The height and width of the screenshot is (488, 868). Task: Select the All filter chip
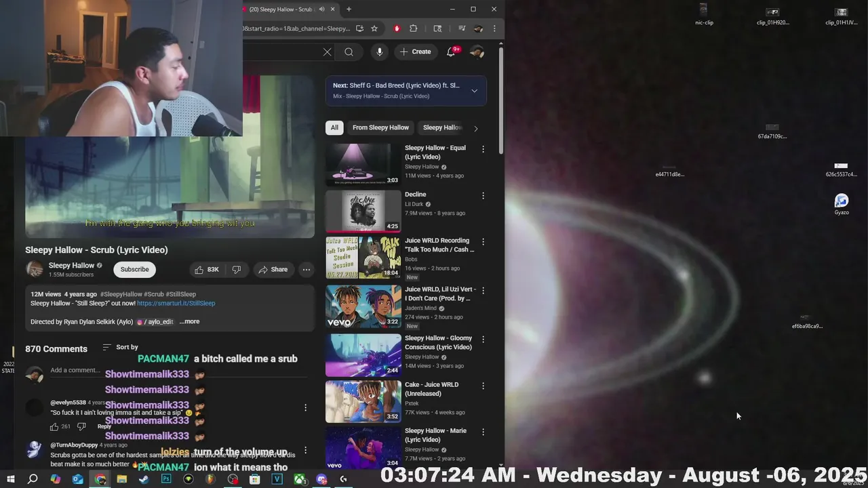tap(334, 127)
